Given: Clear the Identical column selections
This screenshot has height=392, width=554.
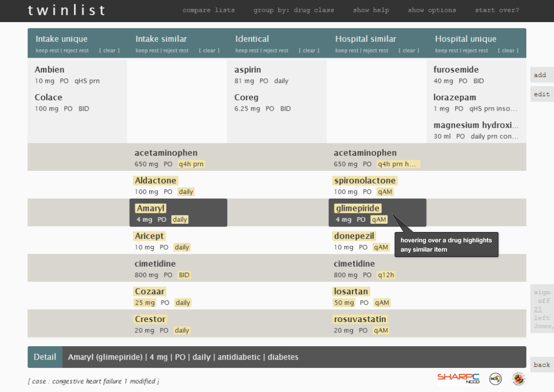Looking at the screenshot, I should (309, 50).
